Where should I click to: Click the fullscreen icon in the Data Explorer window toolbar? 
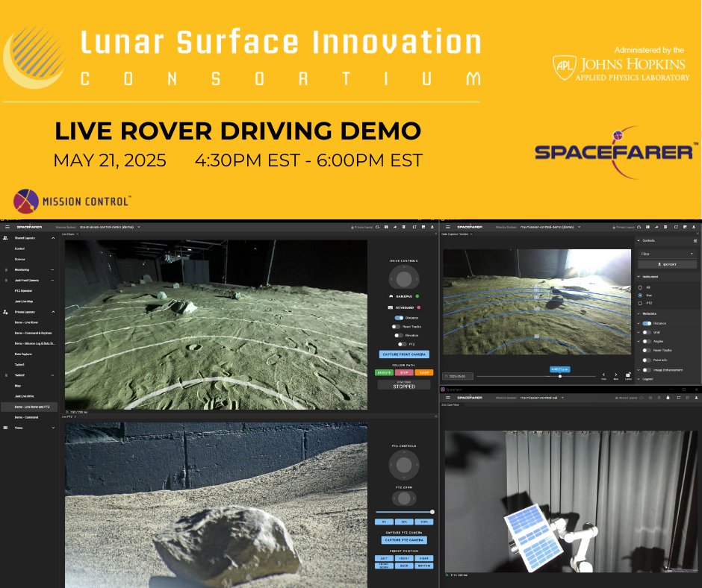tap(676, 227)
